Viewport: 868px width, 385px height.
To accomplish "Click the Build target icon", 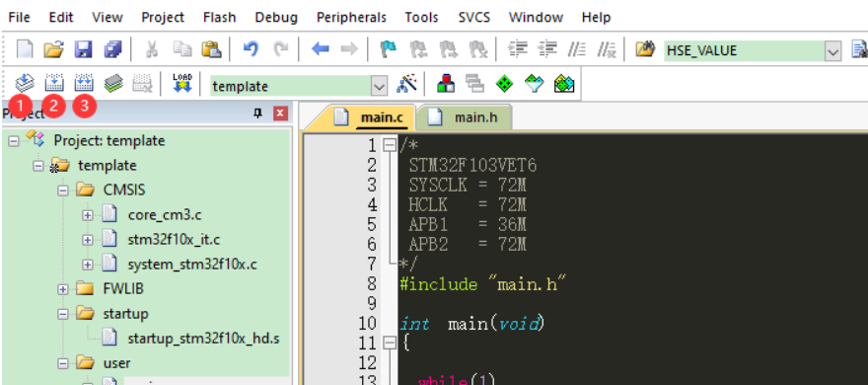I will point(54,84).
